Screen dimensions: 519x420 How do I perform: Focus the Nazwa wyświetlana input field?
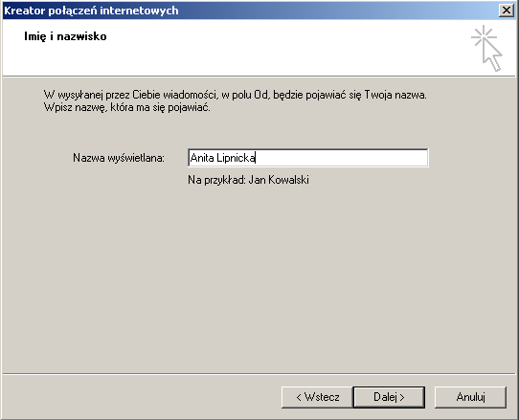pyautogui.click(x=307, y=158)
